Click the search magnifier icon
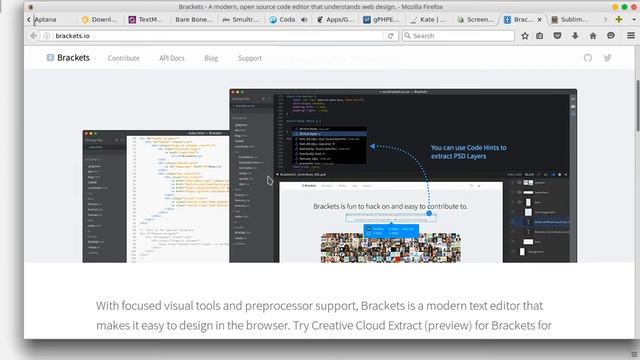640x360 pixels. click(x=407, y=36)
